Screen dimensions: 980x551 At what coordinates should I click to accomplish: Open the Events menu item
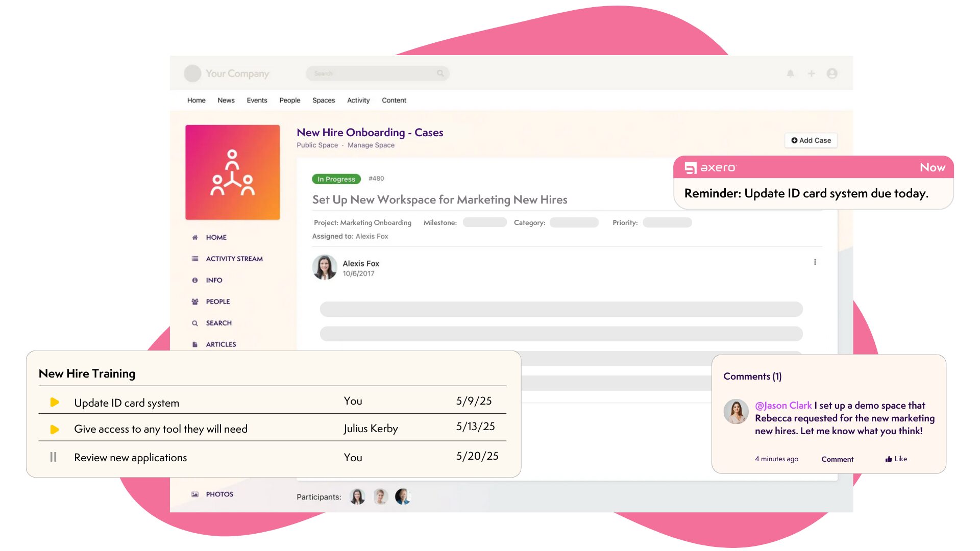click(x=257, y=101)
